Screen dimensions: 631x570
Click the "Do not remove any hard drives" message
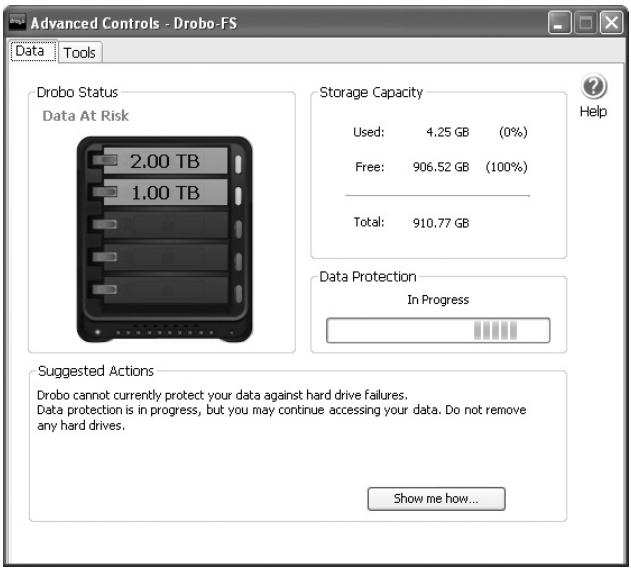(281, 417)
